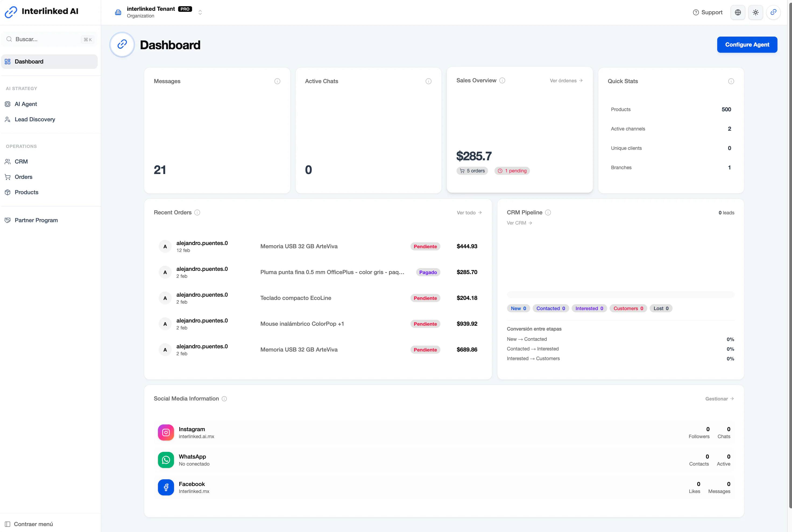Select the 'Customers 0' pipeline chip

click(628, 308)
